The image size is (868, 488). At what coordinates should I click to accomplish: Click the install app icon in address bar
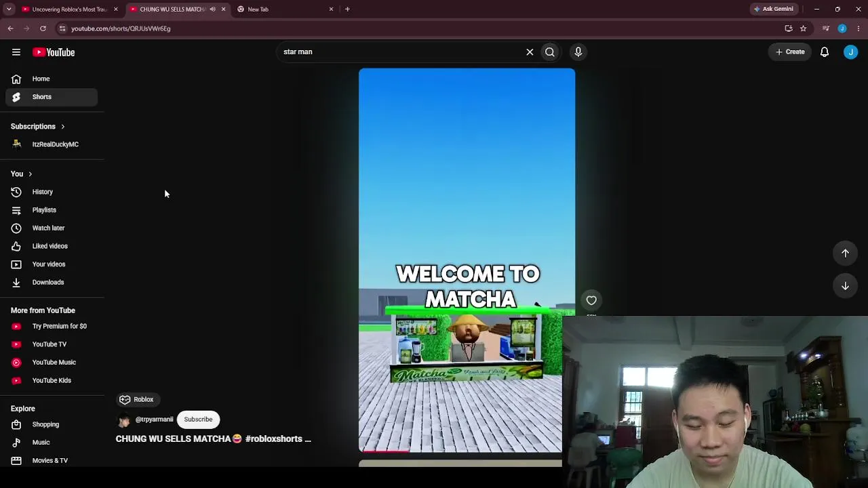click(x=789, y=28)
